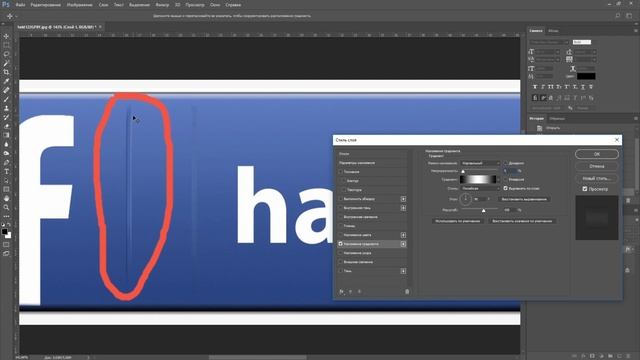Viewport: 640px width, 360px height.
Task: Click the Восстановить выравнивание button
Action: pos(524,199)
